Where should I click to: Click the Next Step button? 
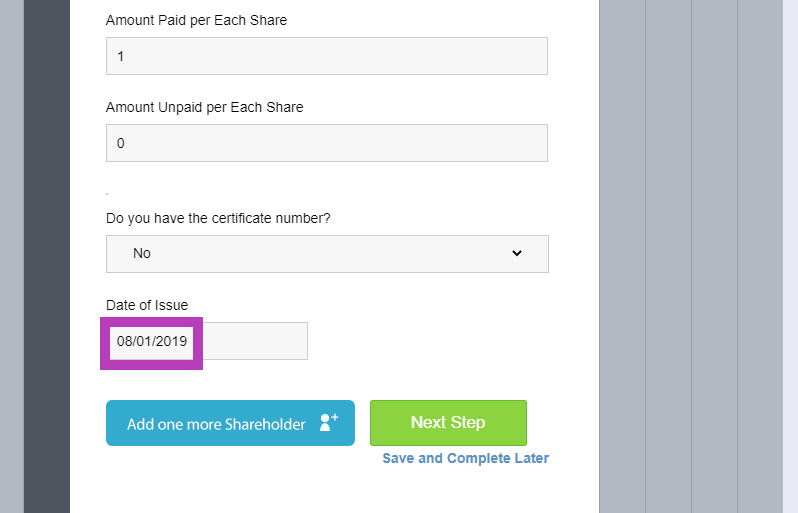(448, 423)
